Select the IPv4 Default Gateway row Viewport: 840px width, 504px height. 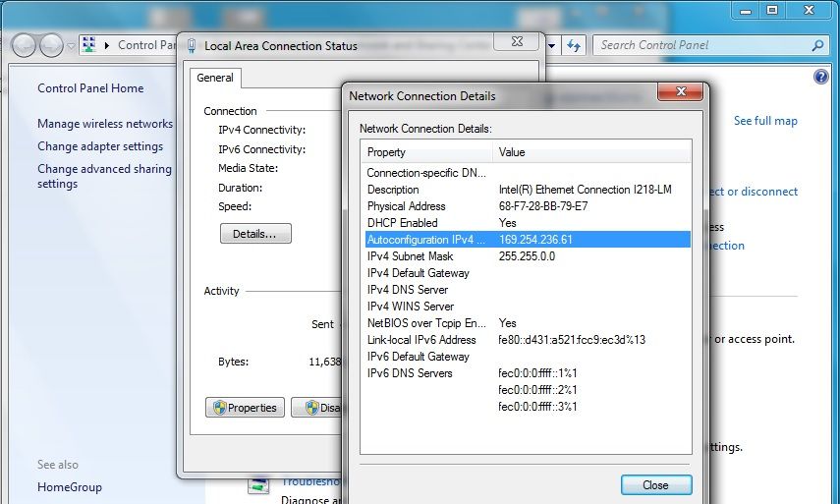pyautogui.click(x=528, y=273)
